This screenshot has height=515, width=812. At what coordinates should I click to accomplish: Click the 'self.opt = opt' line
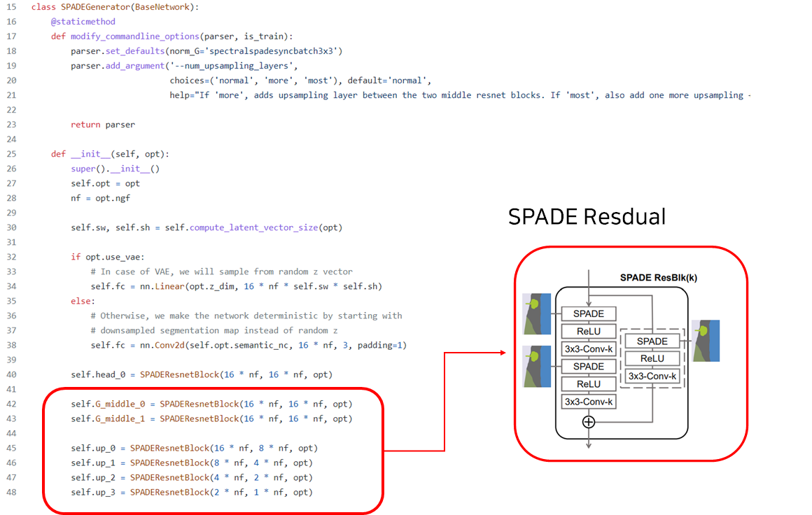tap(105, 184)
